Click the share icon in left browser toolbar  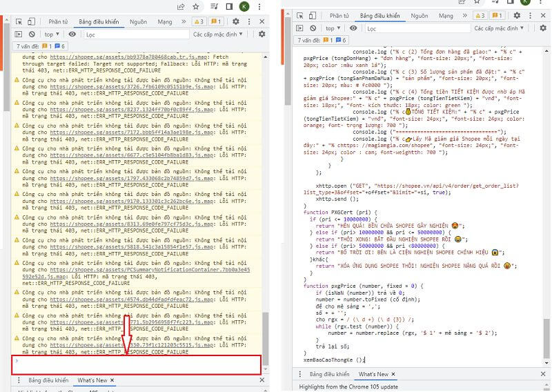pyautogui.click(x=181, y=6)
